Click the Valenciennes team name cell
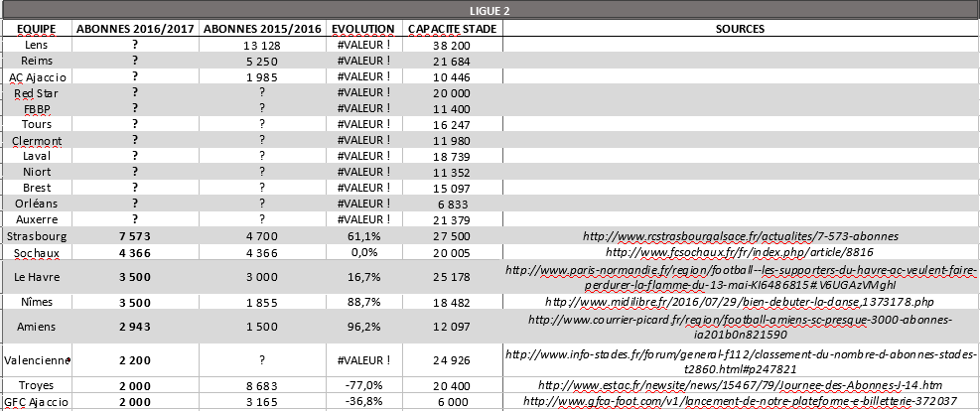Screen dimensions: 980x411 coord(35,360)
